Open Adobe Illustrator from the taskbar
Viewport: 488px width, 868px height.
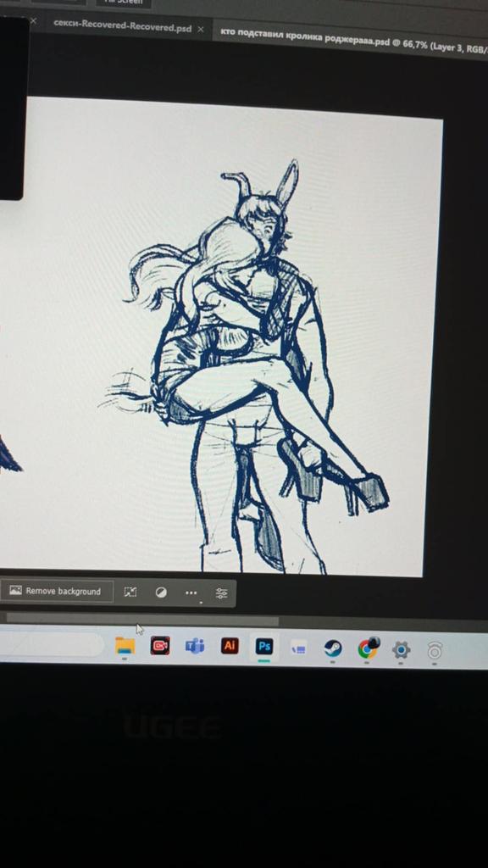[230, 645]
